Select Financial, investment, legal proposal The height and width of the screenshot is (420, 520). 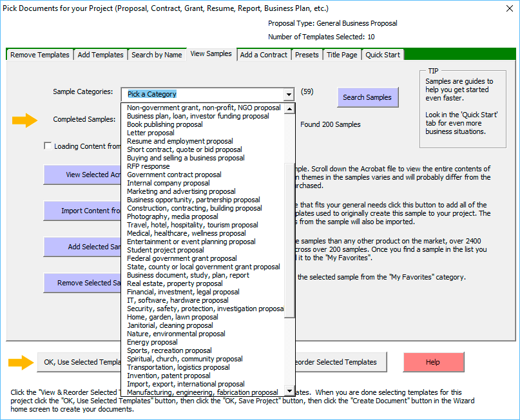pos(203,292)
